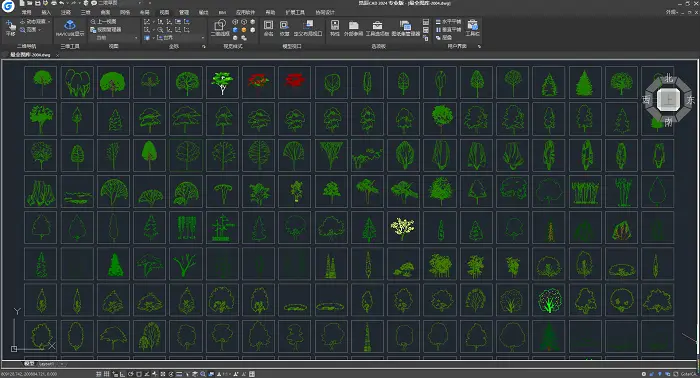Viewport: 700px width, 378px height.
Task: Open the Manage (管理) ribbon tab
Action: [183, 12]
